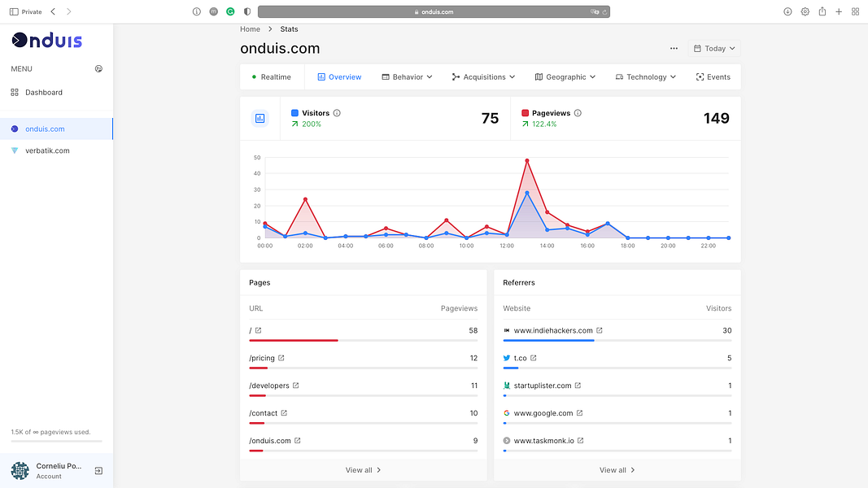
Task: Expand the Behavior dropdown
Action: [405, 76]
